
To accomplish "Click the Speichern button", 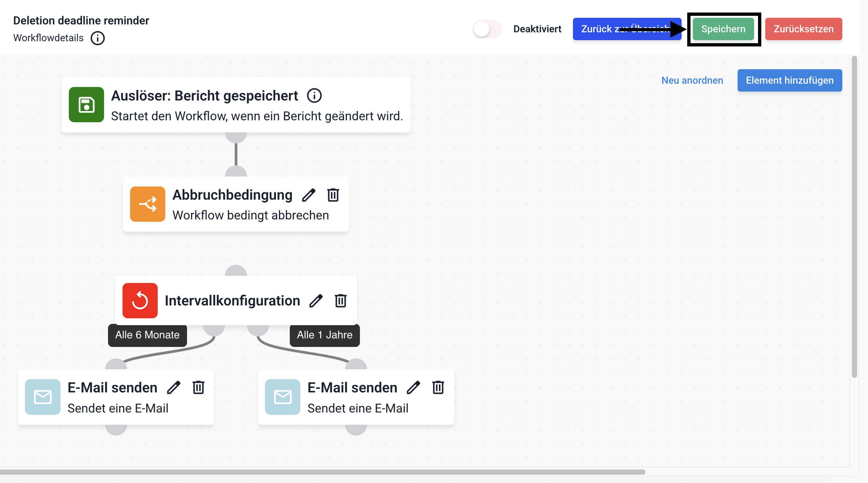I will tap(723, 29).
